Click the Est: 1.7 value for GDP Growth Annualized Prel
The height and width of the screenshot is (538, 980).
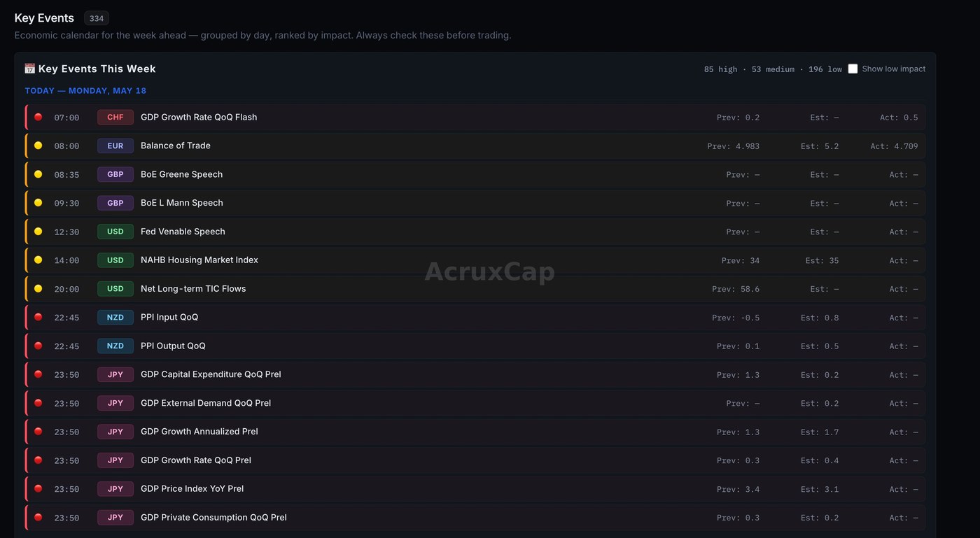[x=820, y=432]
